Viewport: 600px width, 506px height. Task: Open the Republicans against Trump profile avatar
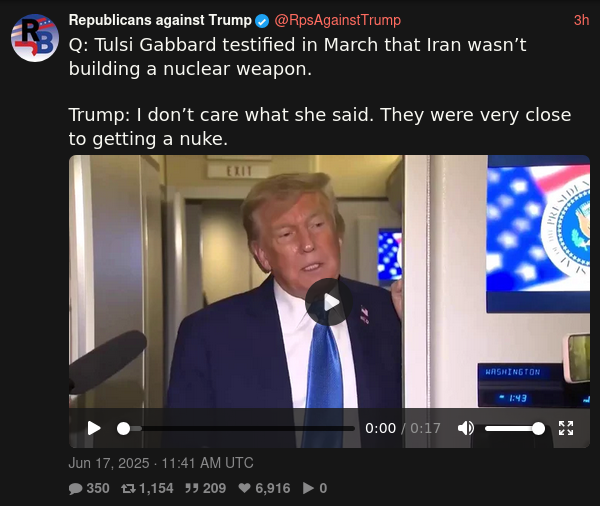[35, 38]
